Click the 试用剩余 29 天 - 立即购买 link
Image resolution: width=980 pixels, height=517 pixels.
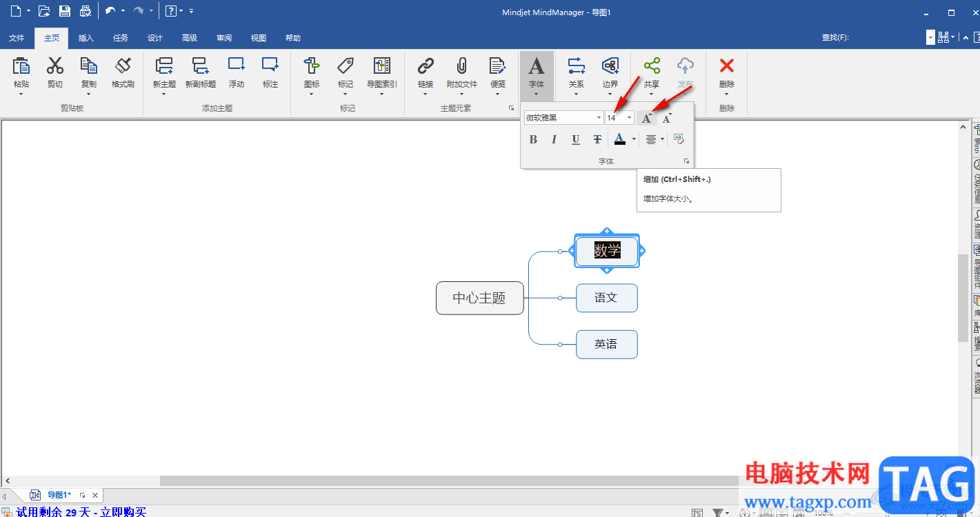(x=81, y=511)
